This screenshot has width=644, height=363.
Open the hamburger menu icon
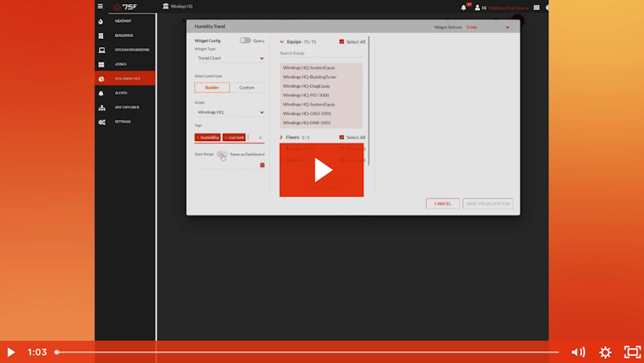pos(101,6)
